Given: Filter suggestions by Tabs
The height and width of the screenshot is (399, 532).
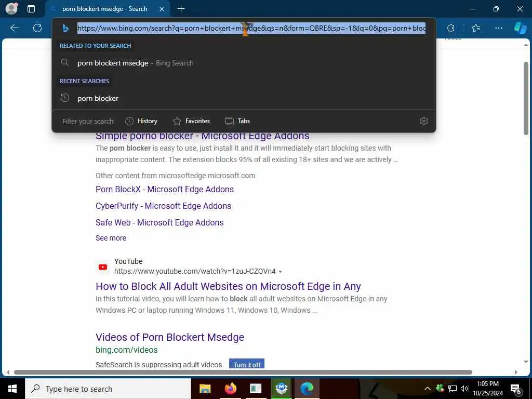Looking at the screenshot, I should coord(237,121).
